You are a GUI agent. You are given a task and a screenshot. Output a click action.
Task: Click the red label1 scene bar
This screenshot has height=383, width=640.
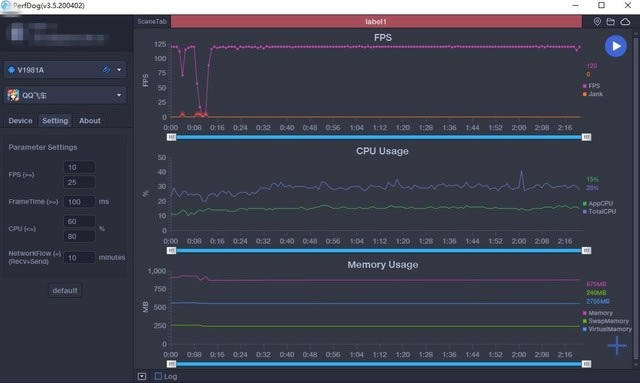[x=376, y=22]
